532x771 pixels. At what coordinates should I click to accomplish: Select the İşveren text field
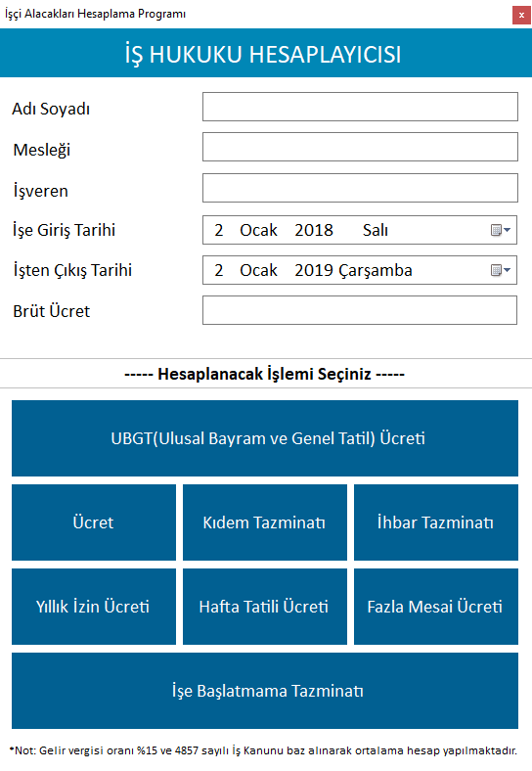(x=360, y=187)
